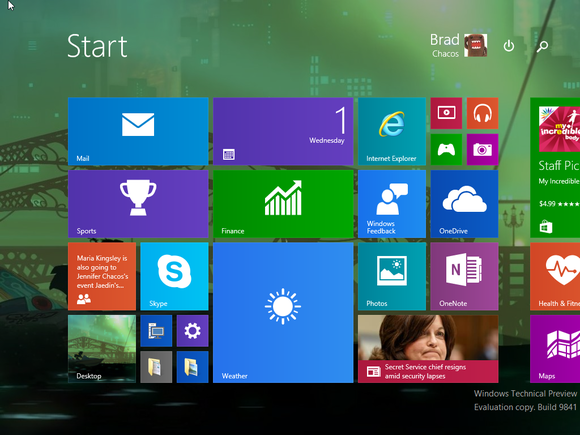The width and height of the screenshot is (580, 435).
Task: Open News tile about Secret Service chief
Action: tap(428, 348)
